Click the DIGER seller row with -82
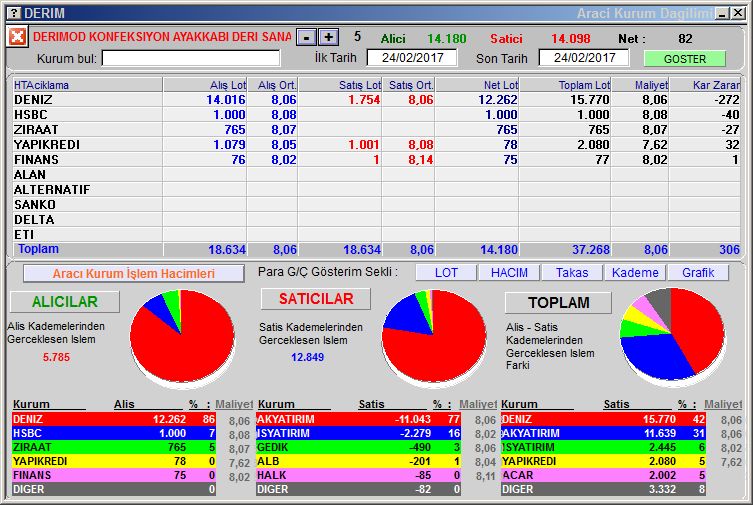The image size is (753, 505). [x=358, y=489]
